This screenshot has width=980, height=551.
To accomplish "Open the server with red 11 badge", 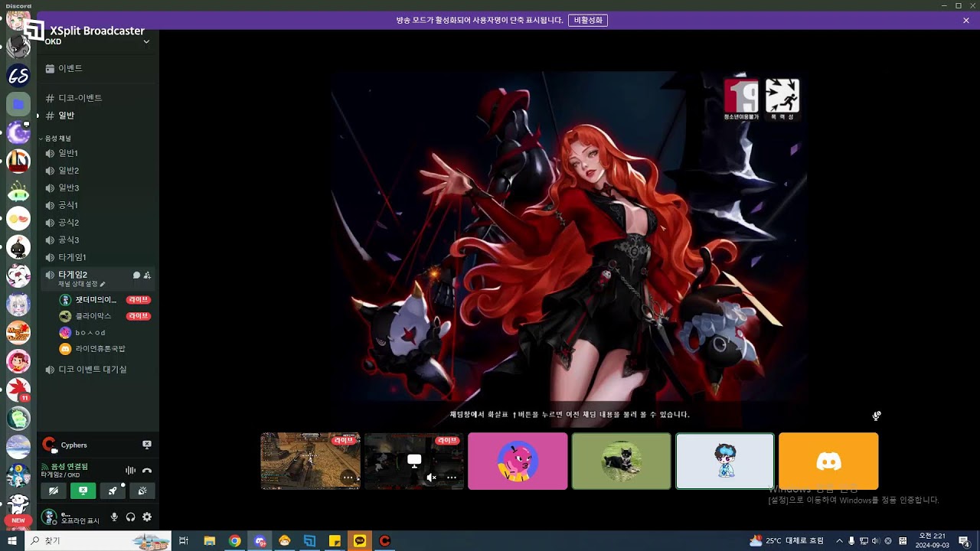I will [x=18, y=390].
